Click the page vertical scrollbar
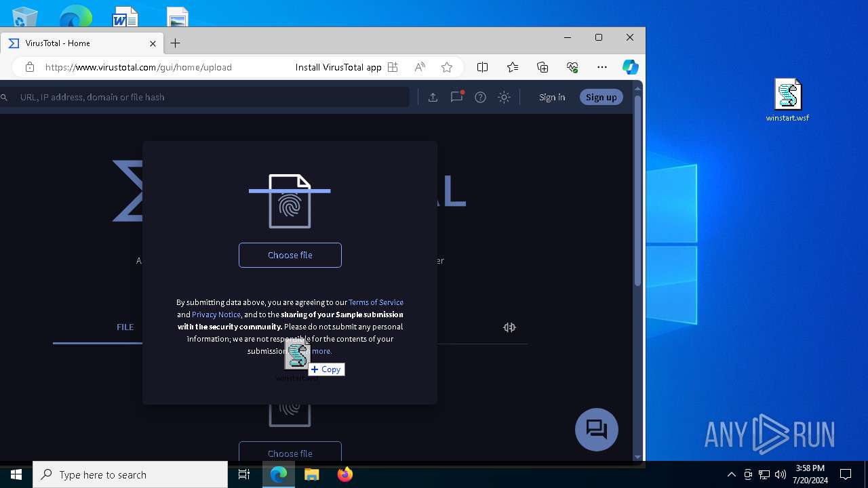Image resolution: width=868 pixels, height=488 pixels. [637, 190]
